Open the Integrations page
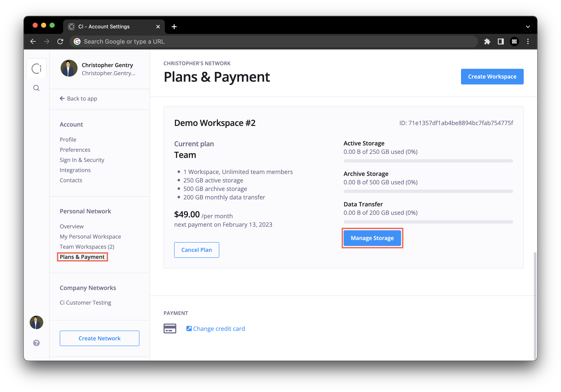This screenshot has width=561, height=392. click(x=75, y=170)
